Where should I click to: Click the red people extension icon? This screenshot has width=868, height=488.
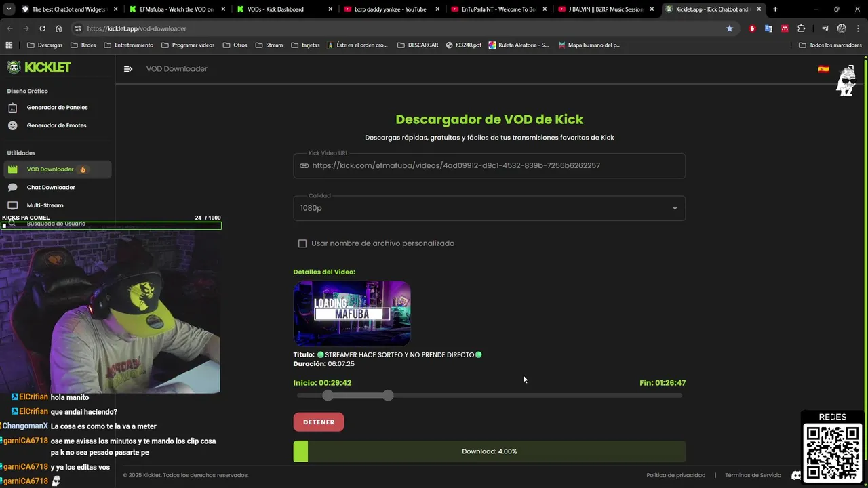pyautogui.click(x=785, y=28)
